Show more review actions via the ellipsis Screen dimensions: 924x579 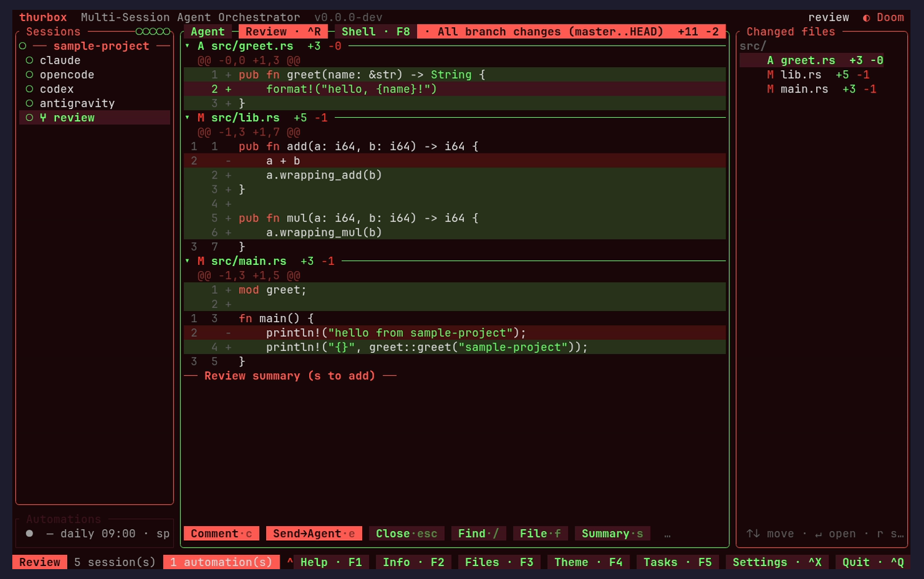667,534
